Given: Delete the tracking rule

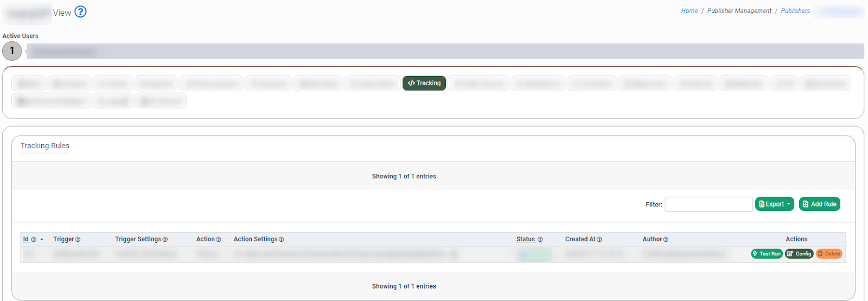Looking at the screenshot, I should (828, 254).
